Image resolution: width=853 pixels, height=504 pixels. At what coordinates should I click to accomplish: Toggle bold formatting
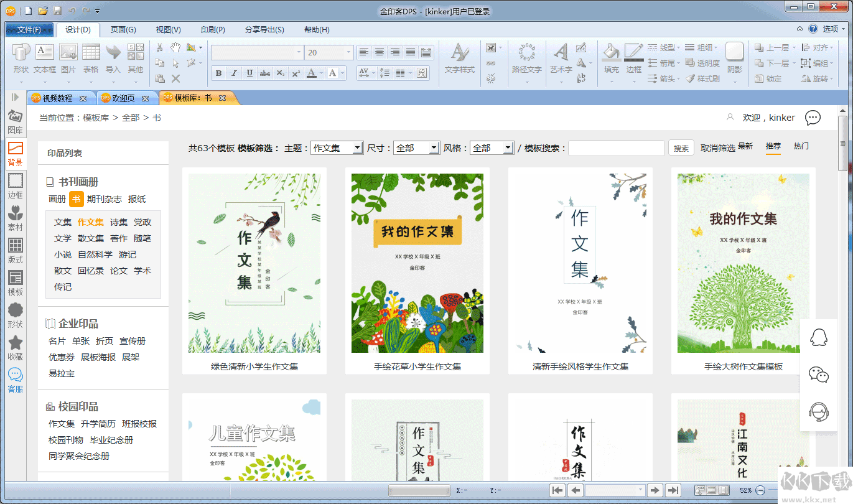(218, 73)
